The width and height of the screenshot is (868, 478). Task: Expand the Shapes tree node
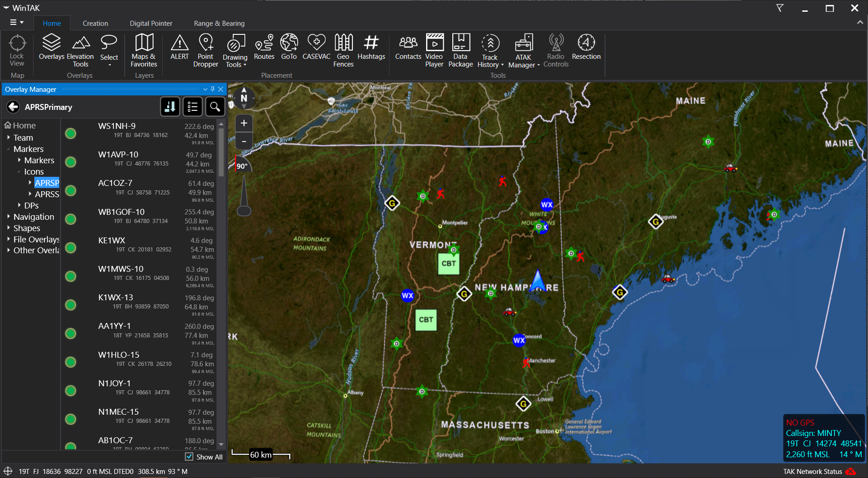point(9,228)
